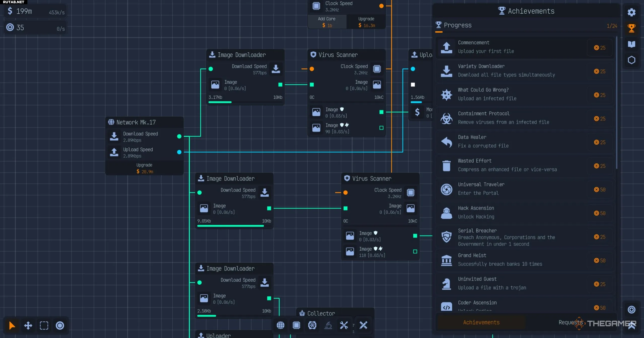Open the settings gear icon
This screenshot has height=338, width=644.
[x=631, y=12]
